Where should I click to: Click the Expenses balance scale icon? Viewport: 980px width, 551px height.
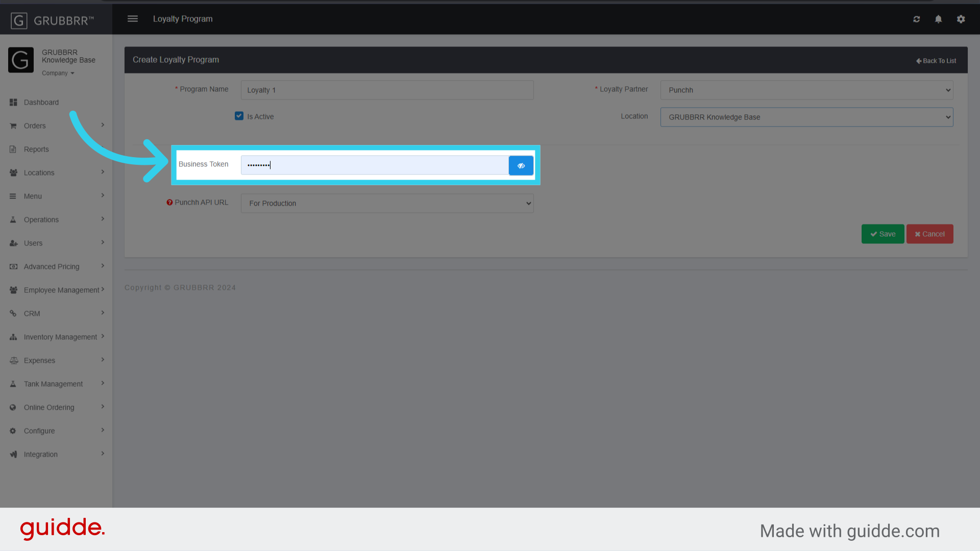13,361
